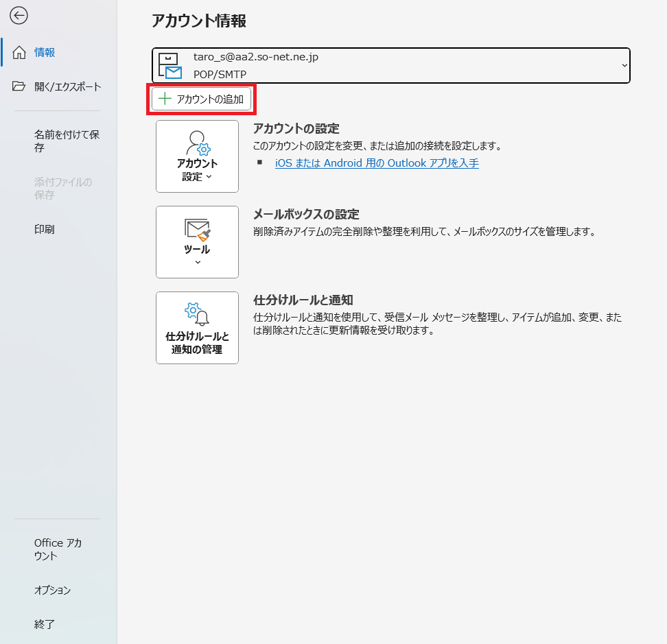Screen dimensions: 667x644
Task: Click the greyed 添付ファイルの保存 entry
Action: 62,189
